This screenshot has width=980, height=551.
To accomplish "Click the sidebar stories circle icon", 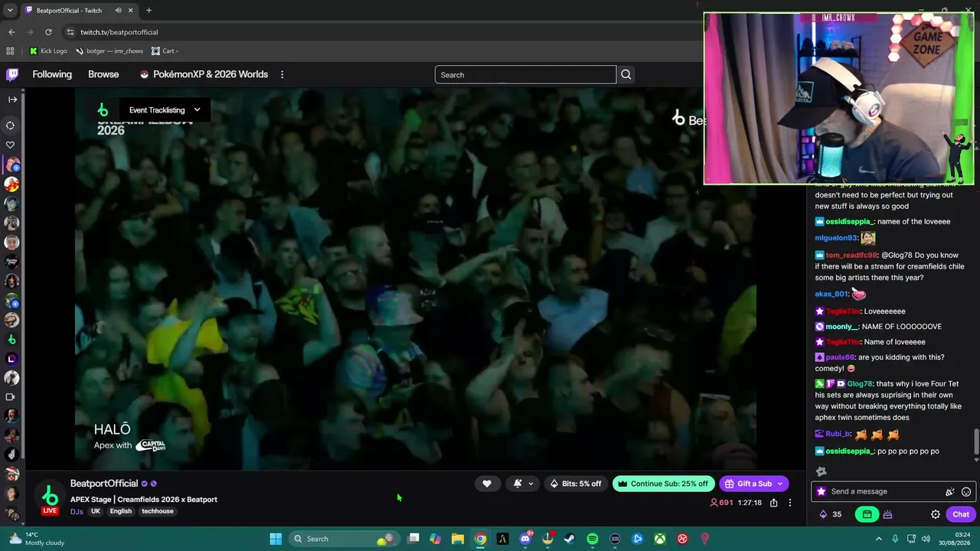I will click(x=11, y=126).
